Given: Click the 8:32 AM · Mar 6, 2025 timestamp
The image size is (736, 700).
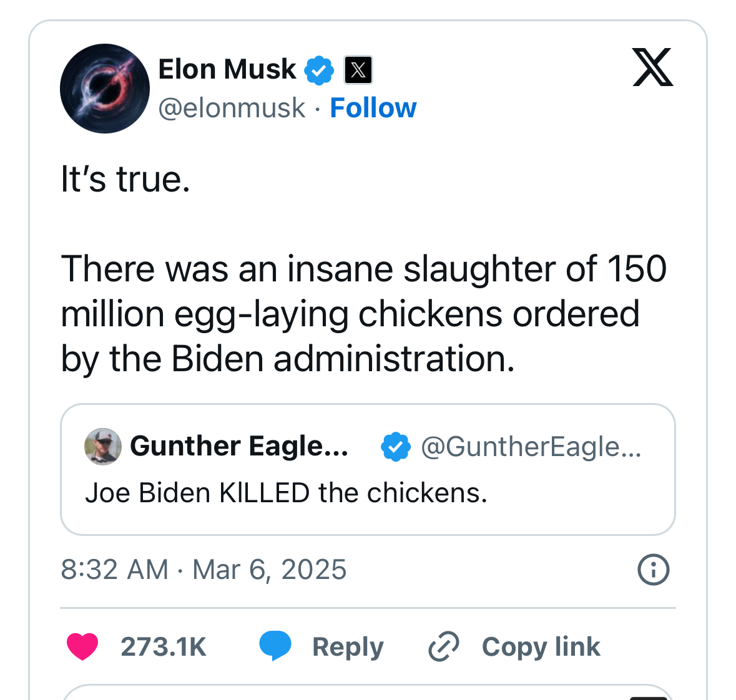Looking at the screenshot, I should pyautogui.click(x=204, y=570).
